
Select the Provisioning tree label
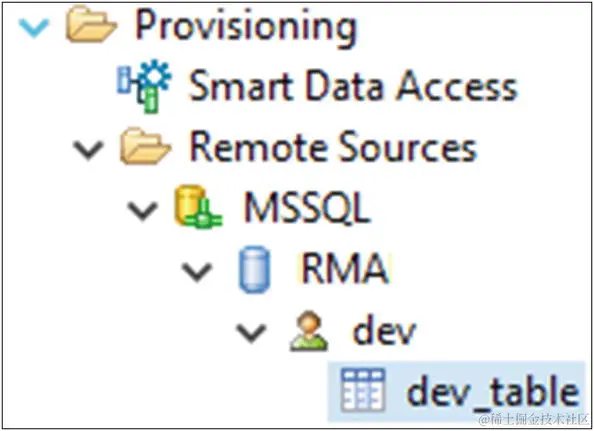[x=246, y=27]
